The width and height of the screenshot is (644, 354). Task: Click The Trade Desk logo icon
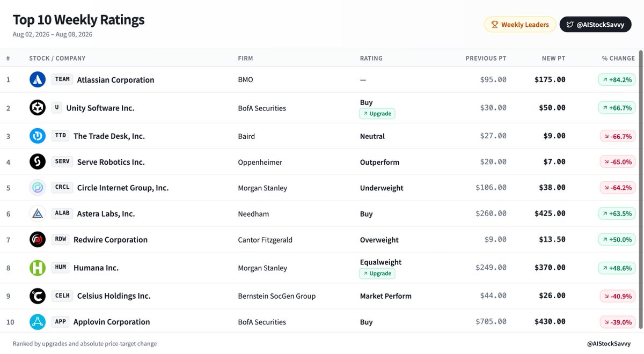click(38, 136)
